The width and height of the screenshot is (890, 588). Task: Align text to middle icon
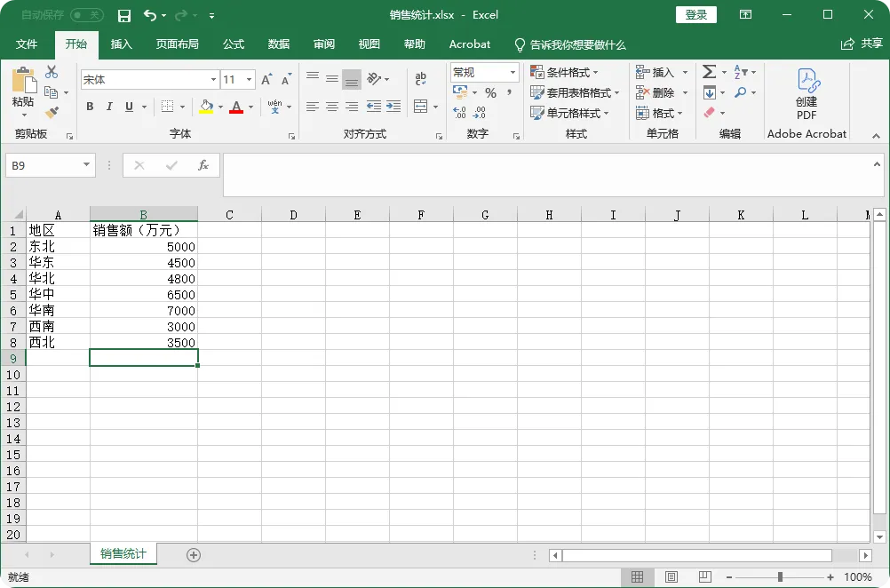[332, 79]
